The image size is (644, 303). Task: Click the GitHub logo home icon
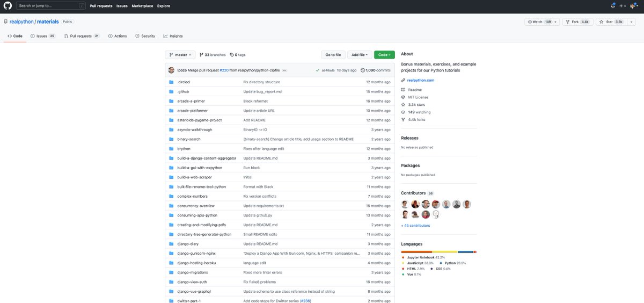(x=8, y=6)
